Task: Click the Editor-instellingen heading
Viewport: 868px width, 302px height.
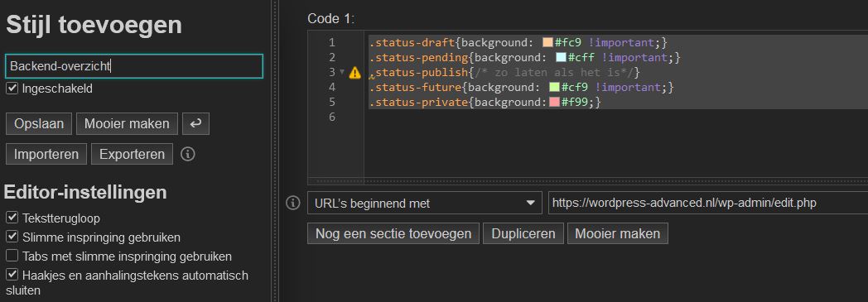Action: point(85,192)
